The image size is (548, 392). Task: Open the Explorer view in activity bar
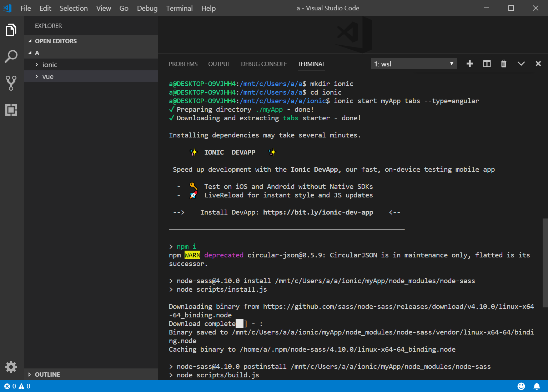tap(11, 30)
